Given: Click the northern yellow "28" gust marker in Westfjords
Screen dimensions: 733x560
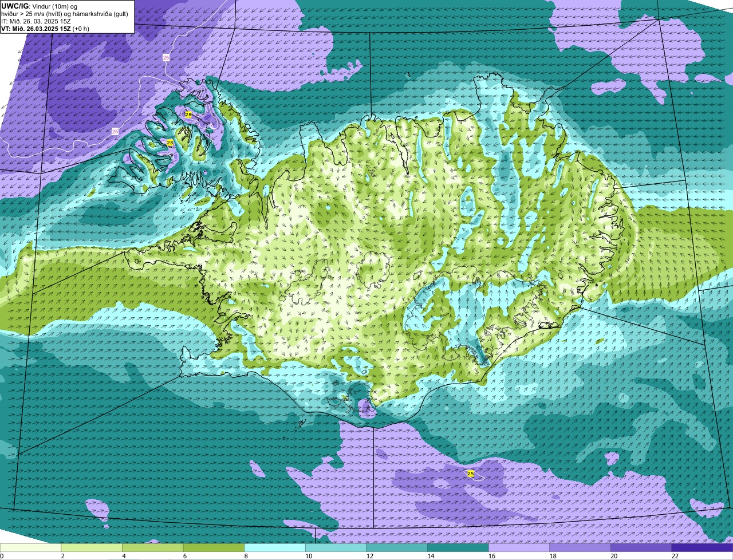Looking at the screenshot, I should 188,115.
